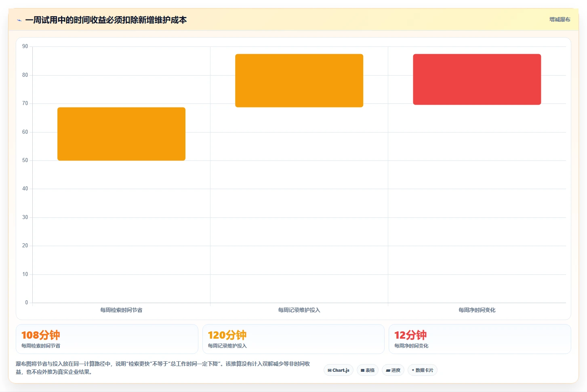
Task: Click the y-axis value 40
Action: pyautogui.click(x=25, y=189)
